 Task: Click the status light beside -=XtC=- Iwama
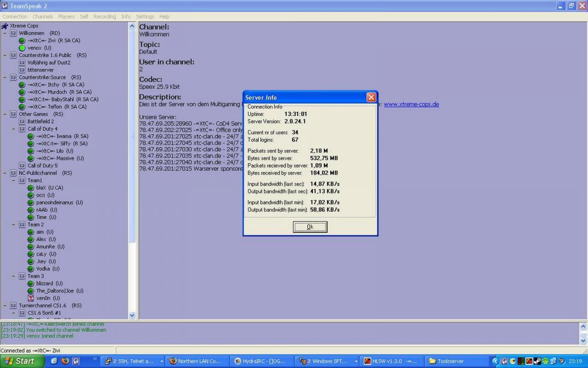click(31, 136)
